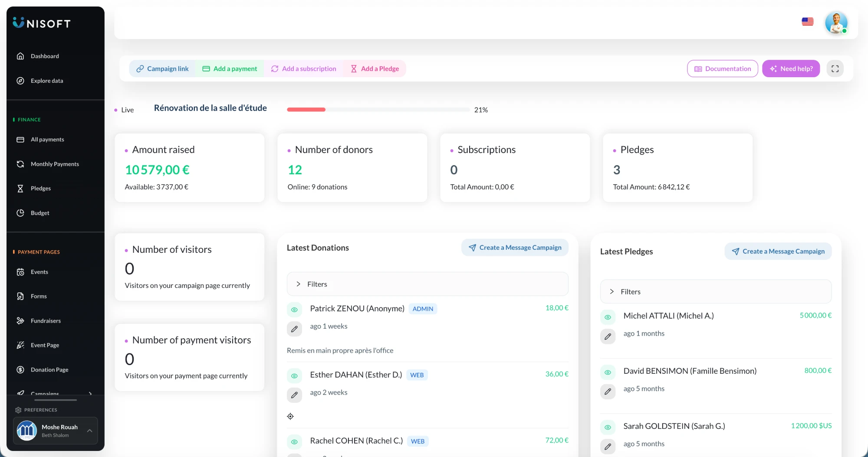Click the WEB tag on Rachel COHEN
This screenshot has height=457, width=868.
(418, 441)
